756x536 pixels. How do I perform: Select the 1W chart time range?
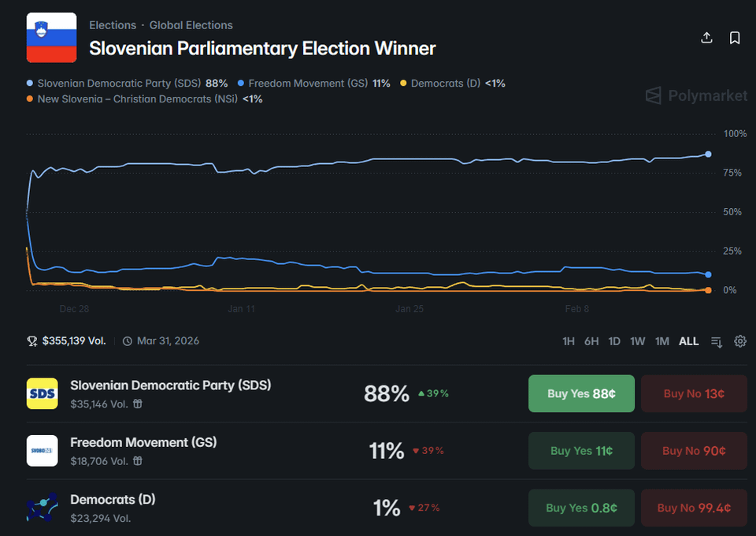[x=638, y=341]
